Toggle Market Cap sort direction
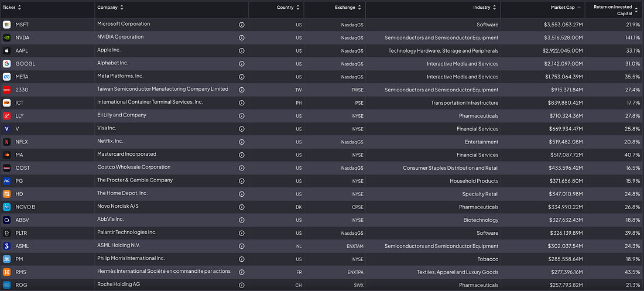 [x=578, y=8]
